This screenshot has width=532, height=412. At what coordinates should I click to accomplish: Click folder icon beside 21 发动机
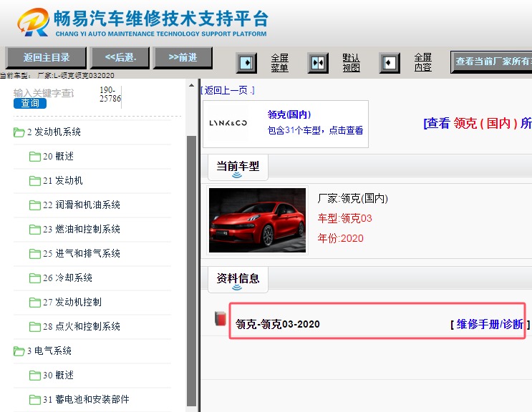point(35,181)
